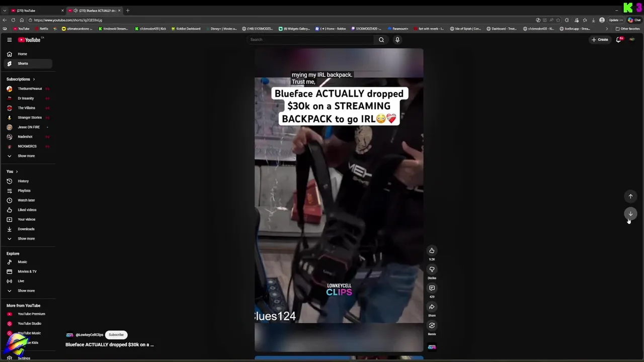Show more under Explore
This screenshot has width=644, height=362.
click(29, 291)
